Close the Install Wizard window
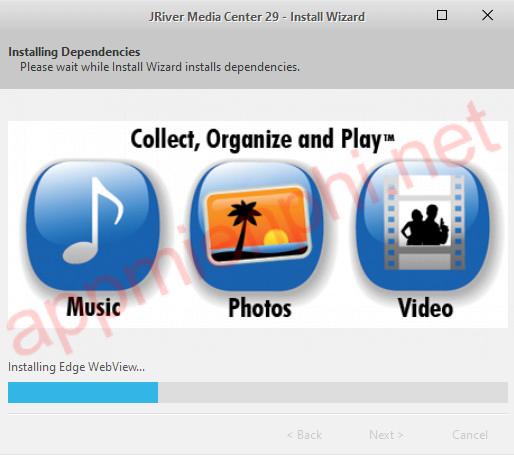The width and height of the screenshot is (514, 455). coord(487,15)
